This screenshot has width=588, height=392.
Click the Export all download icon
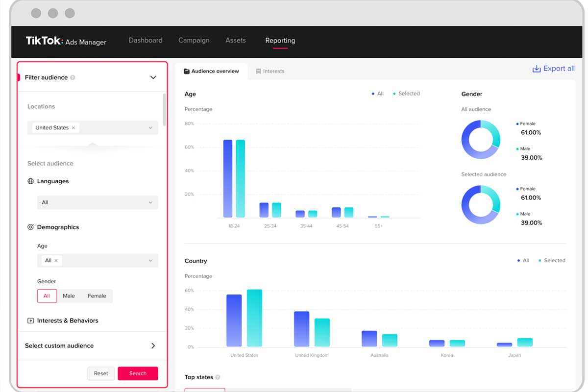[x=537, y=69]
